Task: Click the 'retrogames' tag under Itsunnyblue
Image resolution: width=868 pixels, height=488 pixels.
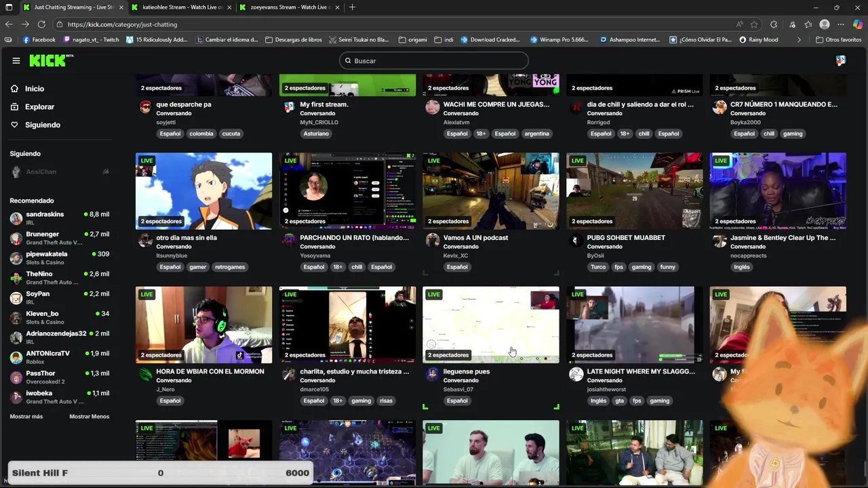Action: tap(230, 267)
